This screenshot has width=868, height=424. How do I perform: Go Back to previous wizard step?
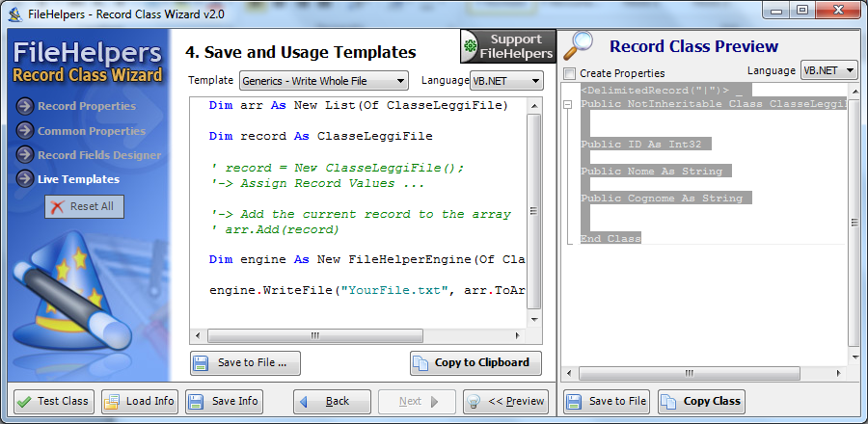[332, 401]
